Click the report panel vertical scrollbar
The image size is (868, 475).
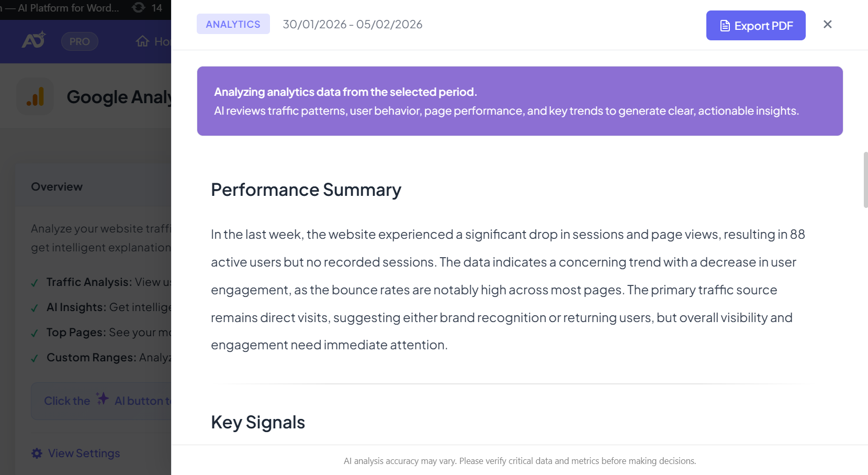click(x=865, y=180)
